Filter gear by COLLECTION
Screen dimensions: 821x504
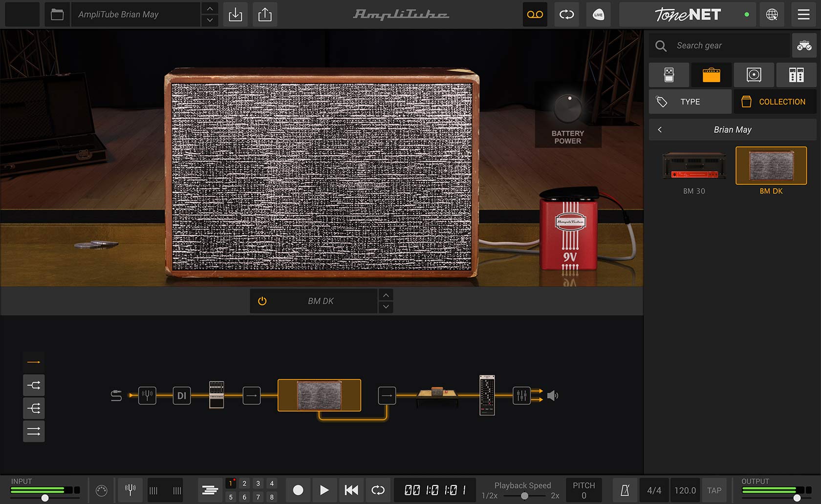(x=775, y=102)
